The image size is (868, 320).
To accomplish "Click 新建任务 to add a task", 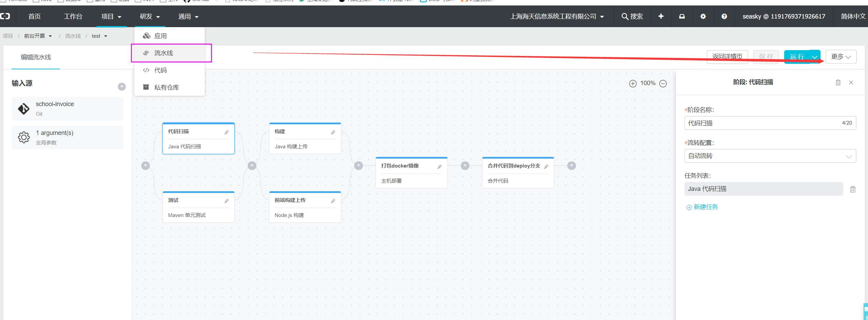I will click(x=702, y=207).
